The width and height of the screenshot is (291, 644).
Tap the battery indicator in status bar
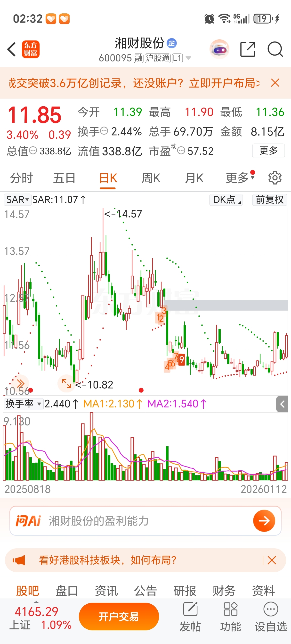tap(263, 19)
